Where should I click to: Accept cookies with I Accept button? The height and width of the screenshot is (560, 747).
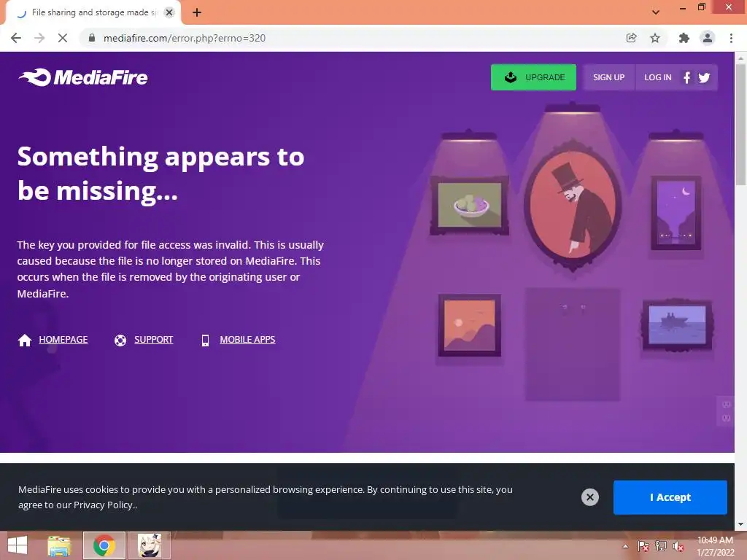pyautogui.click(x=670, y=497)
